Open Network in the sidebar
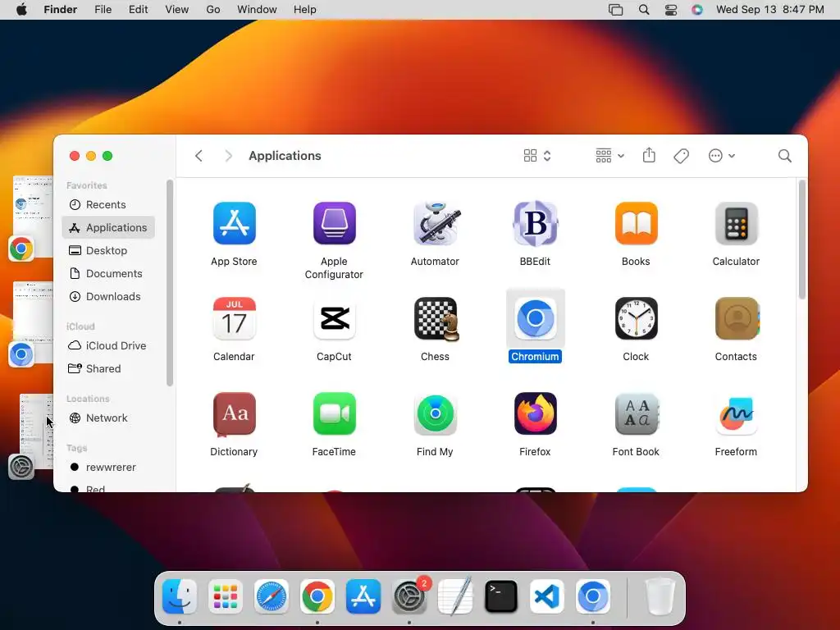840x630 pixels. [x=108, y=418]
